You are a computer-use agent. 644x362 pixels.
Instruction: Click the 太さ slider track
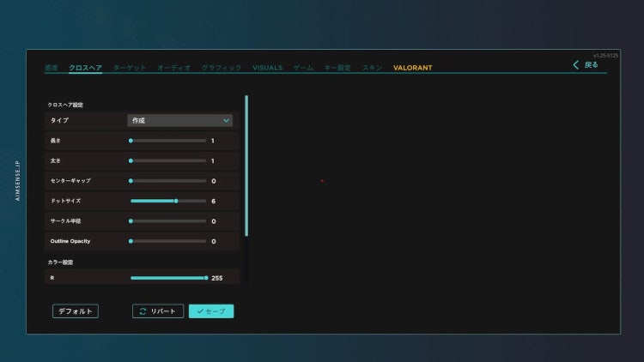coord(168,161)
